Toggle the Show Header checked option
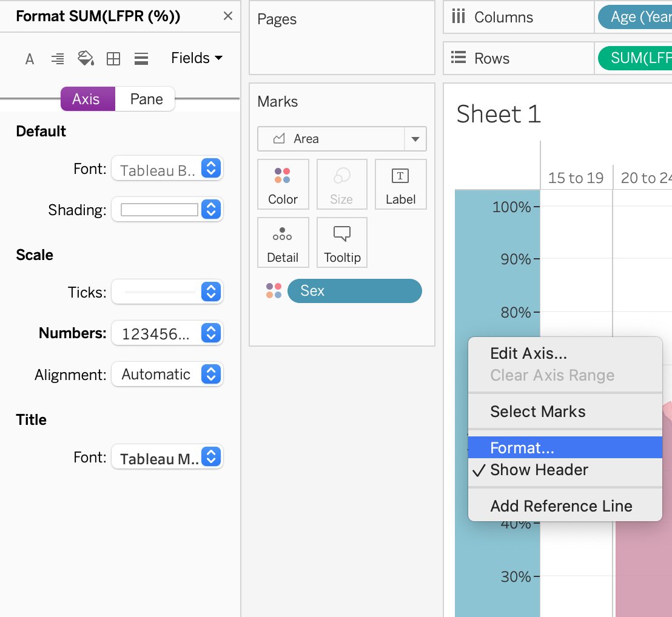This screenshot has height=617, width=672. tap(539, 470)
